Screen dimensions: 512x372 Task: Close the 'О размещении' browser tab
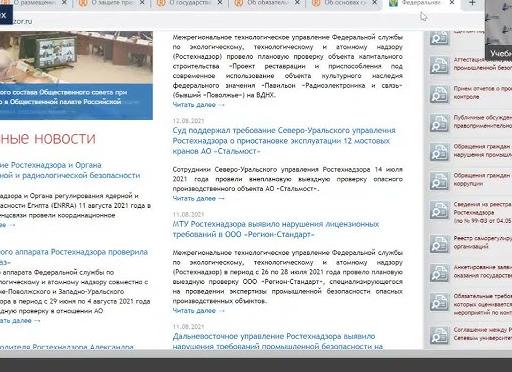coord(65,3)
